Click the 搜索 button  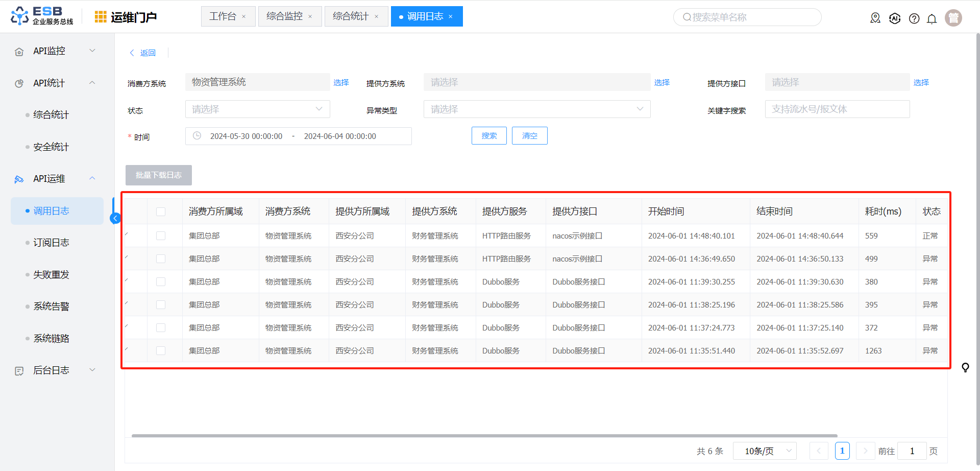pyautogui.click(x=488, y=136)
